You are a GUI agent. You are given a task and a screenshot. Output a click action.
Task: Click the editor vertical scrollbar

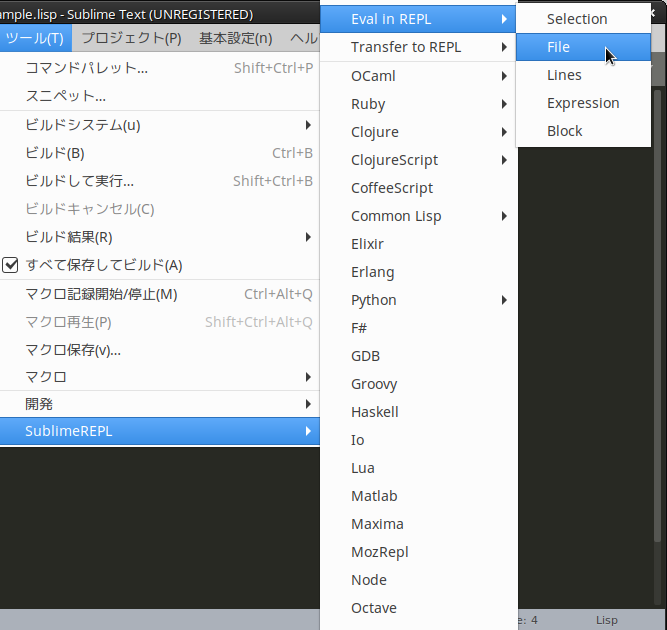click(x=658, y=315)
